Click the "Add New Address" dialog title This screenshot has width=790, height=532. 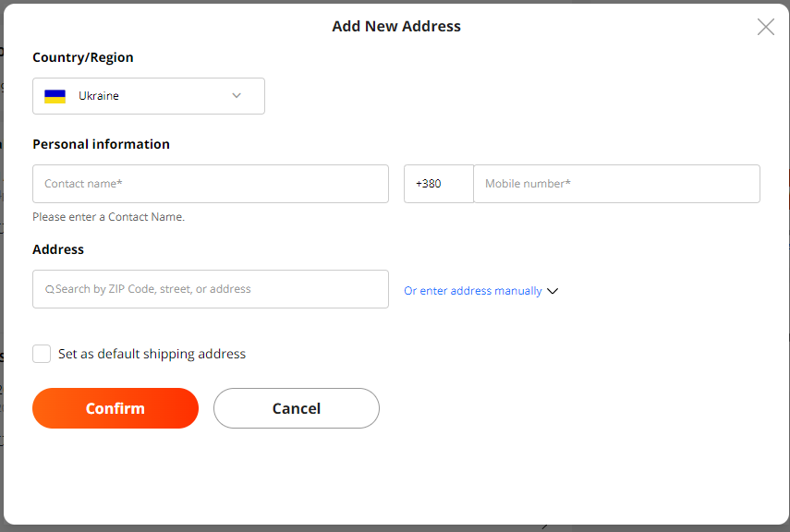tap(395, 27)
